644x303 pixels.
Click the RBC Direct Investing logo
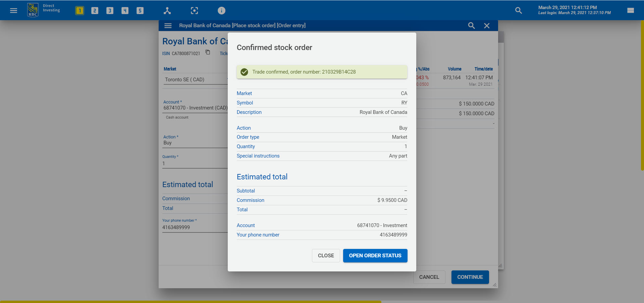pos(33,10)
